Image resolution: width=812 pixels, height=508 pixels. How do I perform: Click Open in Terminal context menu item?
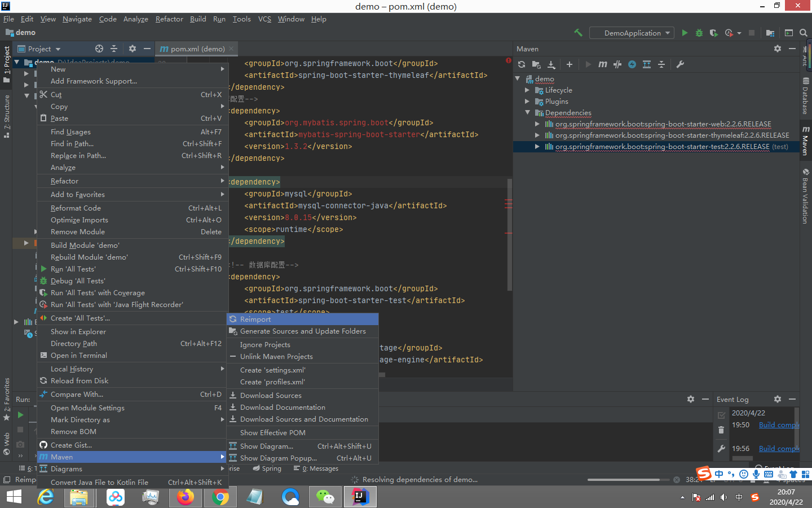[132, 356]
